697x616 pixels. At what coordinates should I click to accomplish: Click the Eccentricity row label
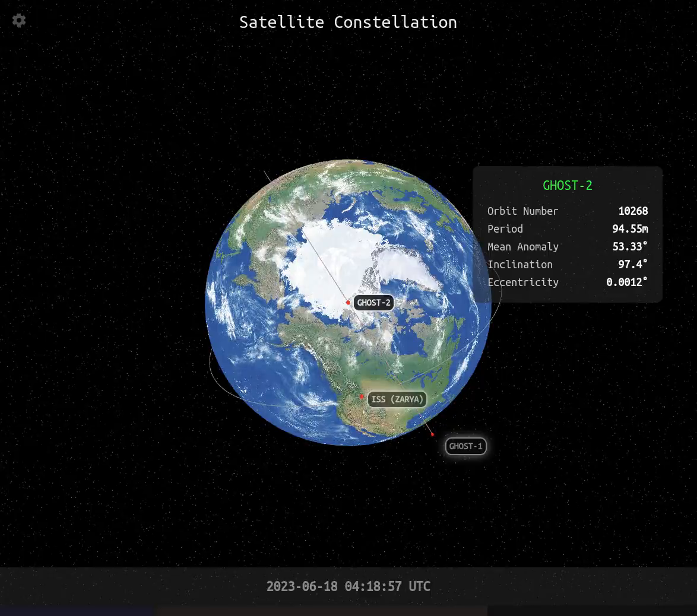522,282
